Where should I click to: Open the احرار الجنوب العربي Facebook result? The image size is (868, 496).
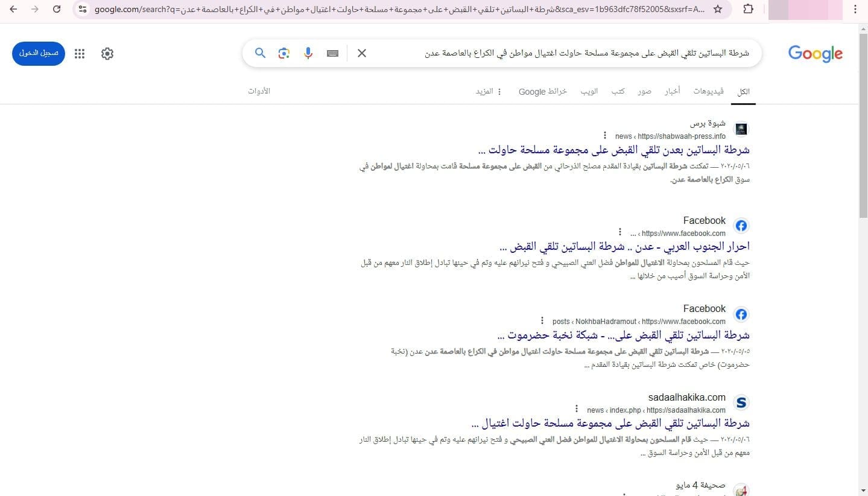(x=624, y=247)
